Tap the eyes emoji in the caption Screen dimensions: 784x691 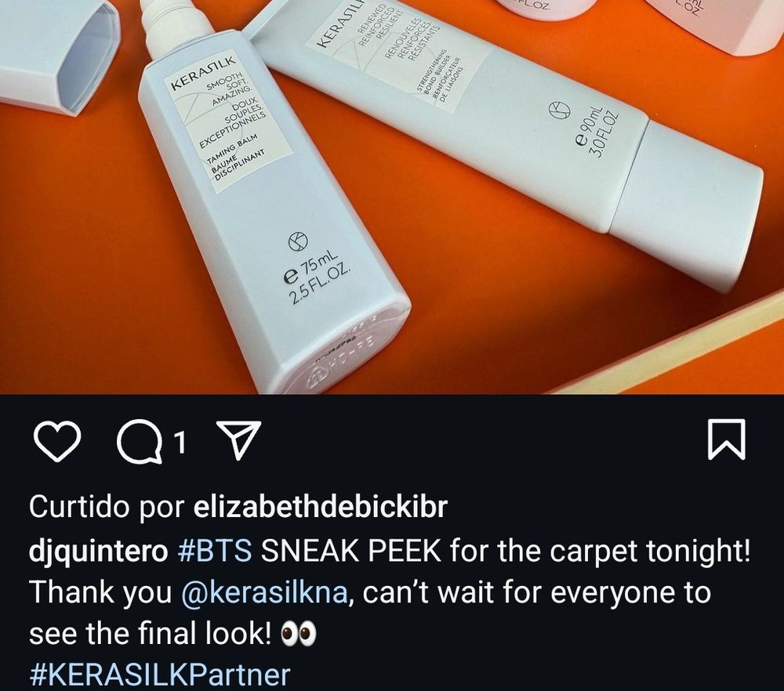(299, 634)
